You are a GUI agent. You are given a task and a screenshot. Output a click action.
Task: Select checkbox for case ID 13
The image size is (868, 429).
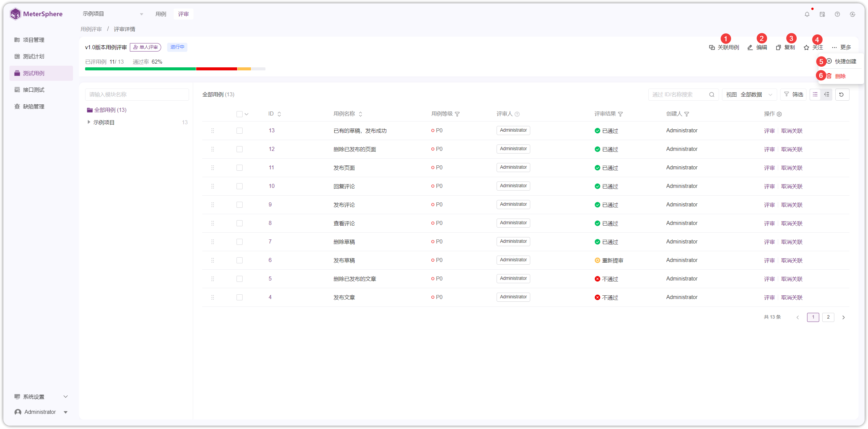coord(239,131)
